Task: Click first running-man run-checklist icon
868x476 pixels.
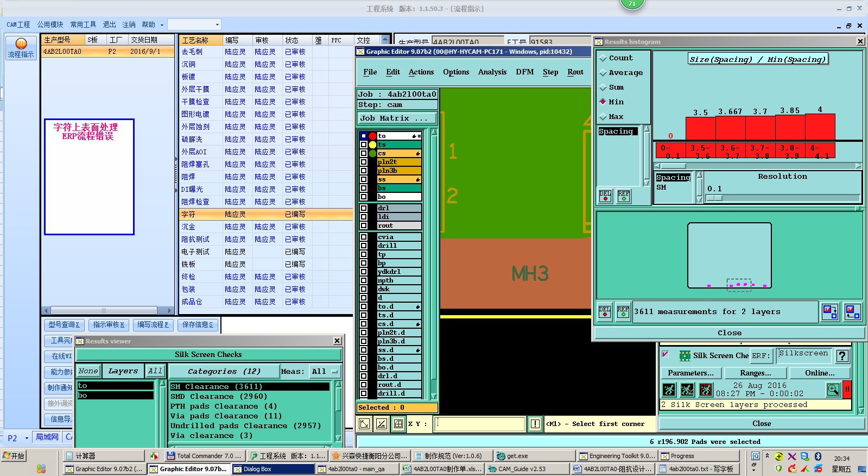Action: point(669,390)
